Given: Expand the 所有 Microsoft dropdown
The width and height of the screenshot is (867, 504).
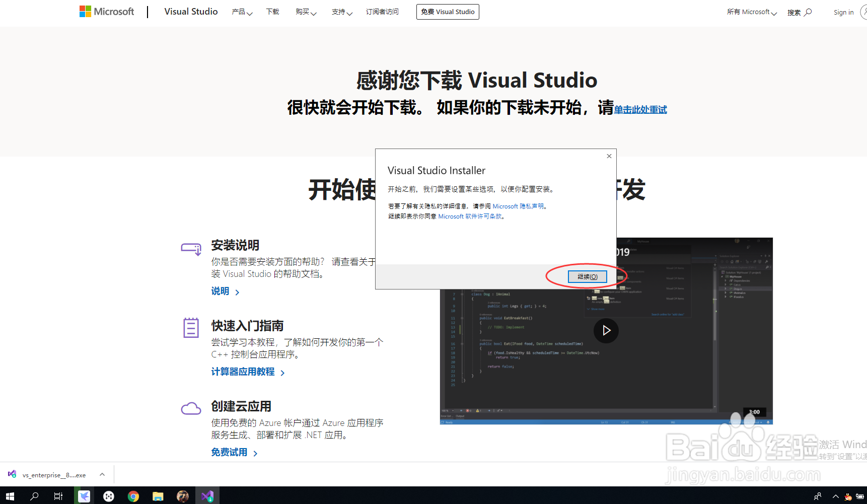Looking at the screenshot, I should [x=752, y=12].
